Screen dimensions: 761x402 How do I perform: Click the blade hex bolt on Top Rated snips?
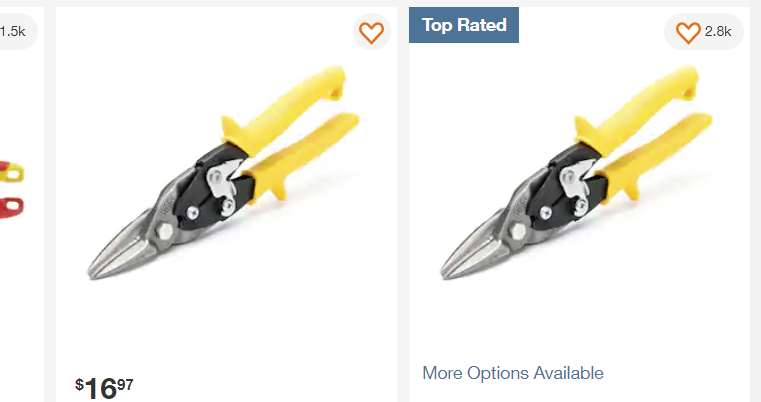pyautogui.click(x=519, y=231)
